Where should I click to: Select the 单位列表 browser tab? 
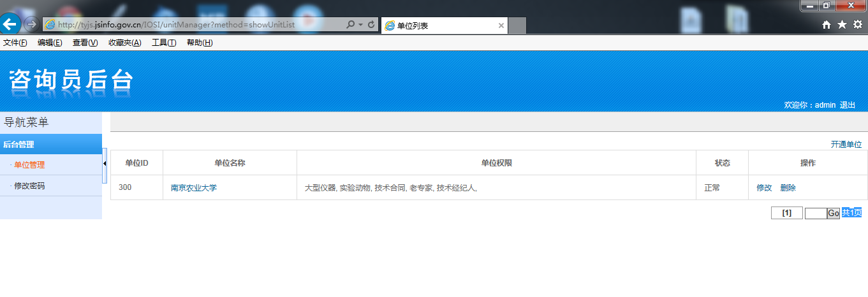445,25
